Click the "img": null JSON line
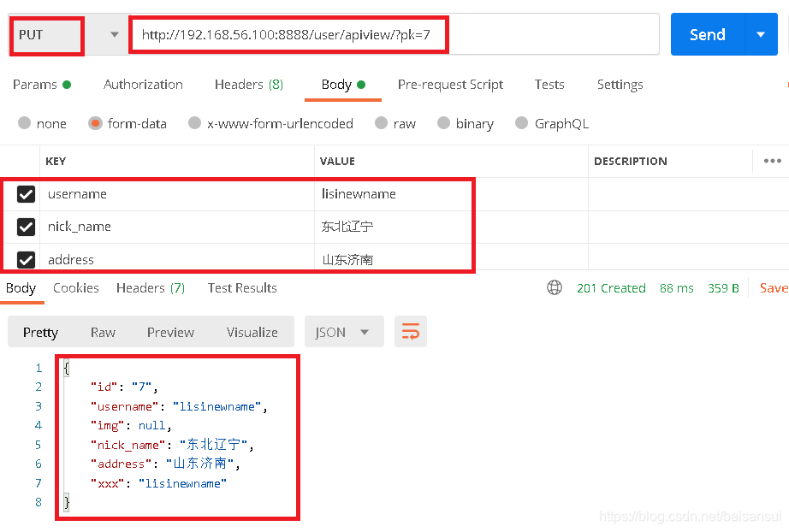 [131, 425]
